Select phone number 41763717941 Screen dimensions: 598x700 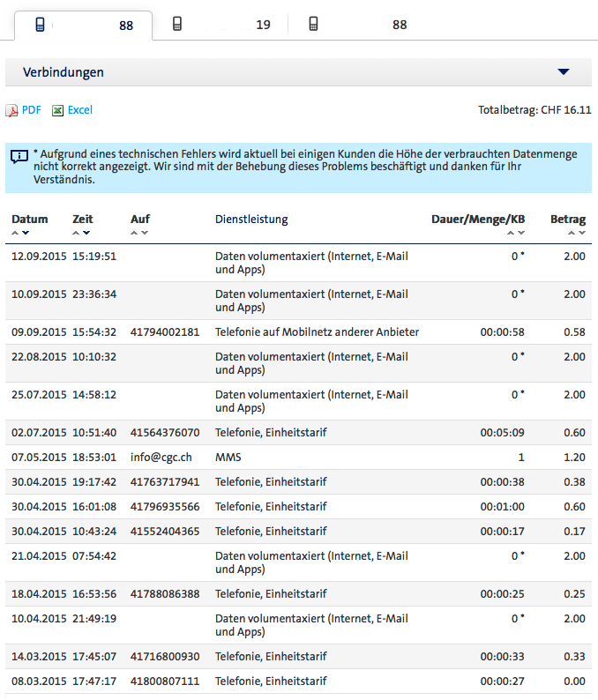(165, 482)
